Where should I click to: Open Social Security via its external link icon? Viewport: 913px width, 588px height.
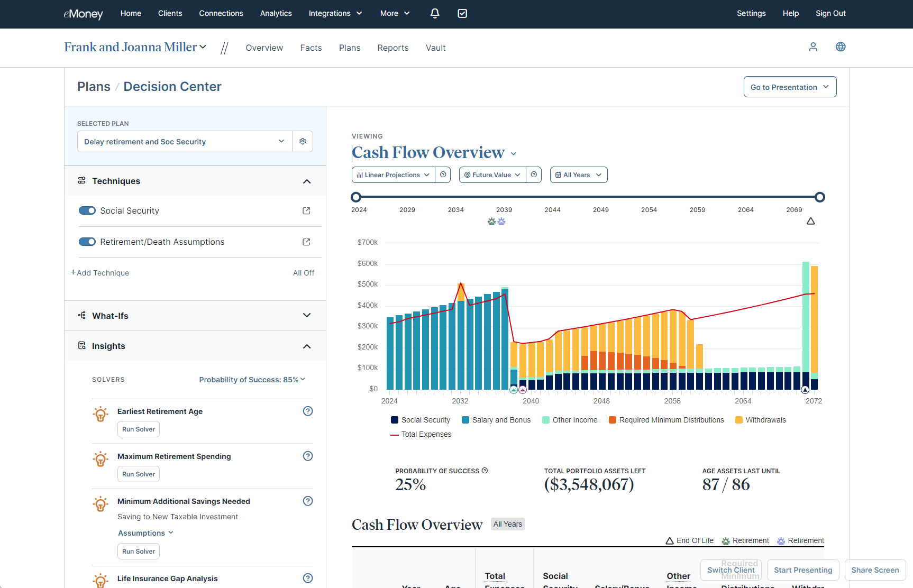coord(306,210)
